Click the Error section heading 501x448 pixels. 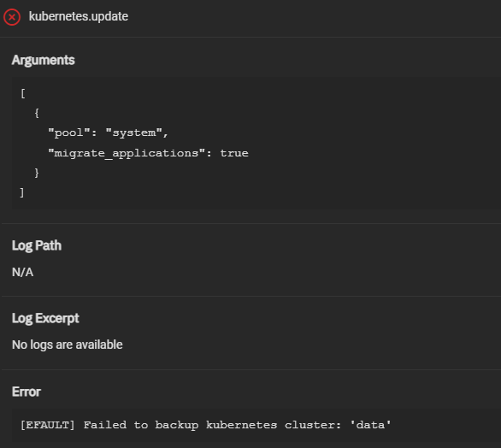point(27,392)
